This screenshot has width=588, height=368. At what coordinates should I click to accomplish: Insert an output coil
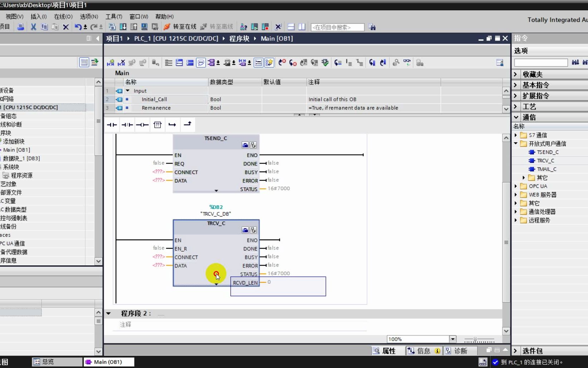(142, 125)
